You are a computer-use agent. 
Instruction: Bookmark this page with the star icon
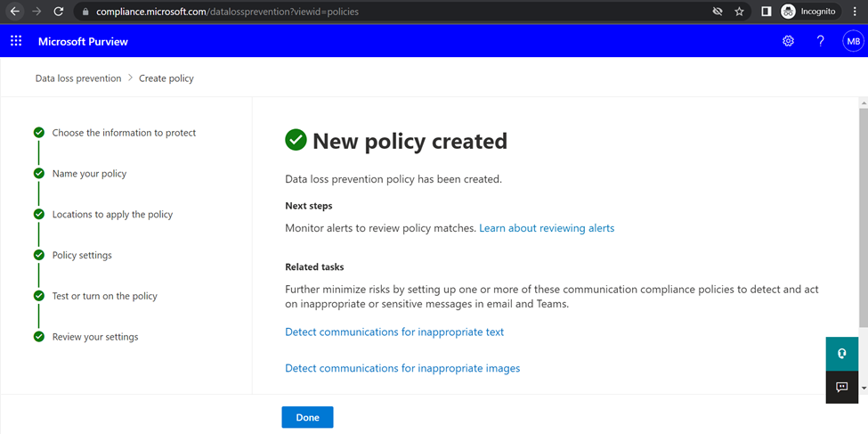pyautogui.click(x=739, y=11)
